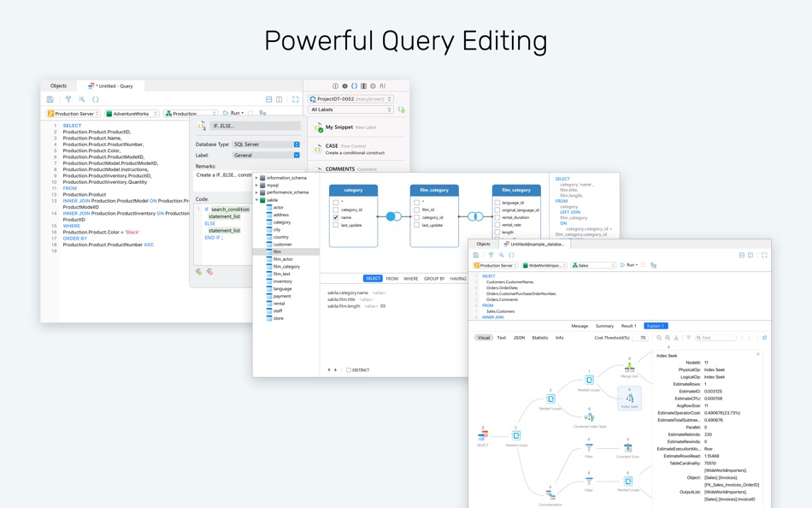Click the IF...ELSE... snippet name field
The width and height of the screenshot is (812, 508).
click(x=256, y=126)
